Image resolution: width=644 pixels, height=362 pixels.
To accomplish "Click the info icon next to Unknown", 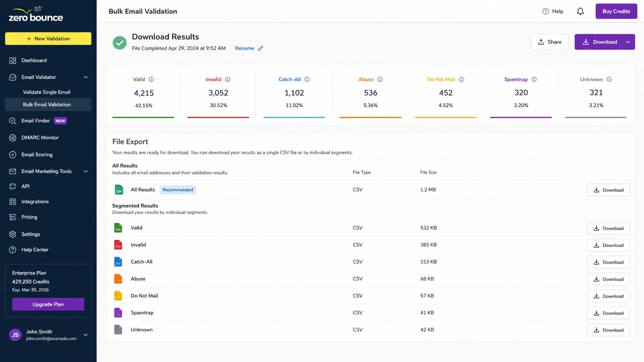I will pos(609,80).
